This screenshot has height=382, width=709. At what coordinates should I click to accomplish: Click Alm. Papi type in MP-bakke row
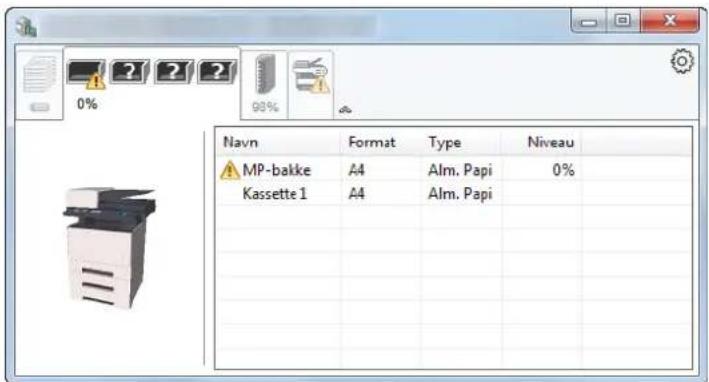[460, 170]
